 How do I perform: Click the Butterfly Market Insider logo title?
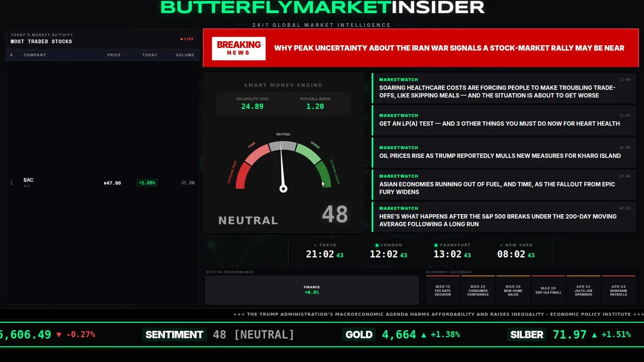click(322, 7)
